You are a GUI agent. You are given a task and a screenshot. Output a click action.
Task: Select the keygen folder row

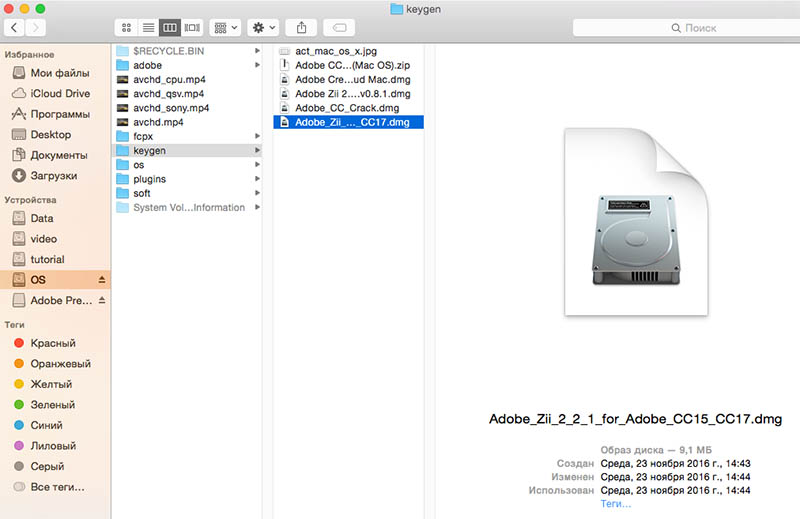[187, 151]
